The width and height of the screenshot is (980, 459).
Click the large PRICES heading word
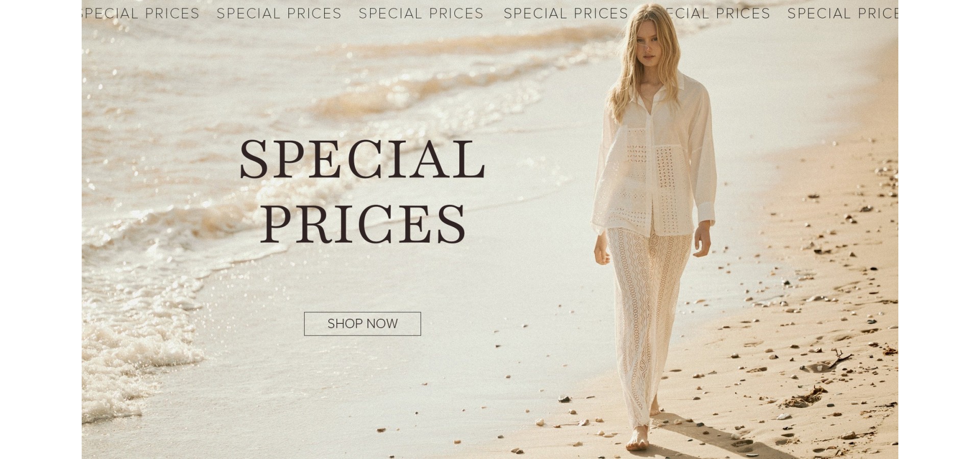[363, 224]
